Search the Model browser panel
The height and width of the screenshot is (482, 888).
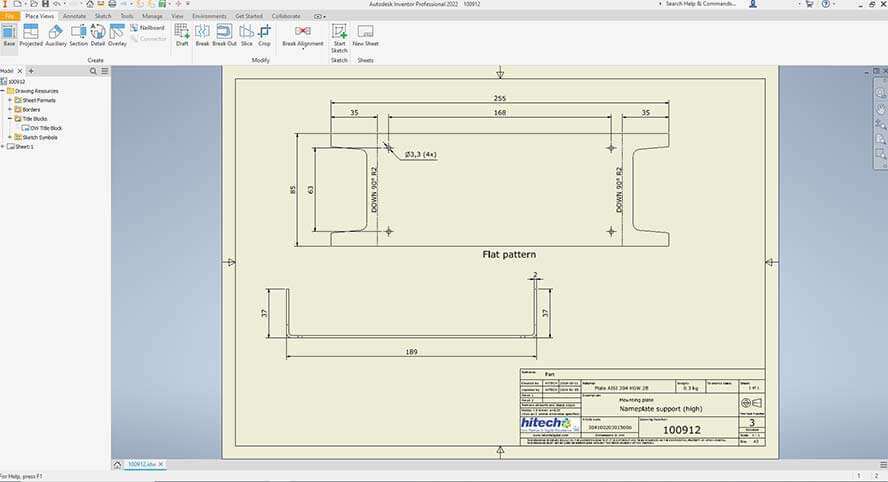tap(93, 71)
